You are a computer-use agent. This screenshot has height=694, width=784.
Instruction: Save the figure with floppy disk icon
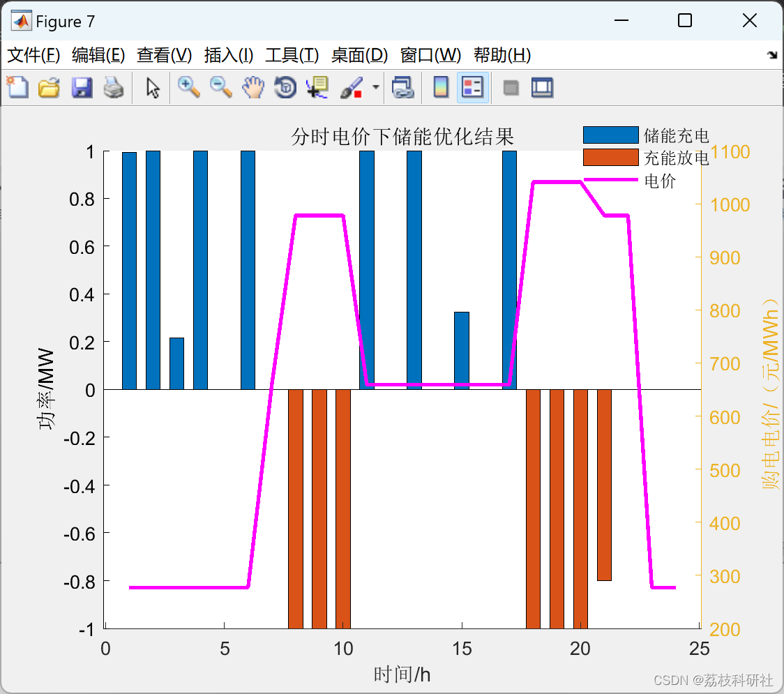point(82,87)
